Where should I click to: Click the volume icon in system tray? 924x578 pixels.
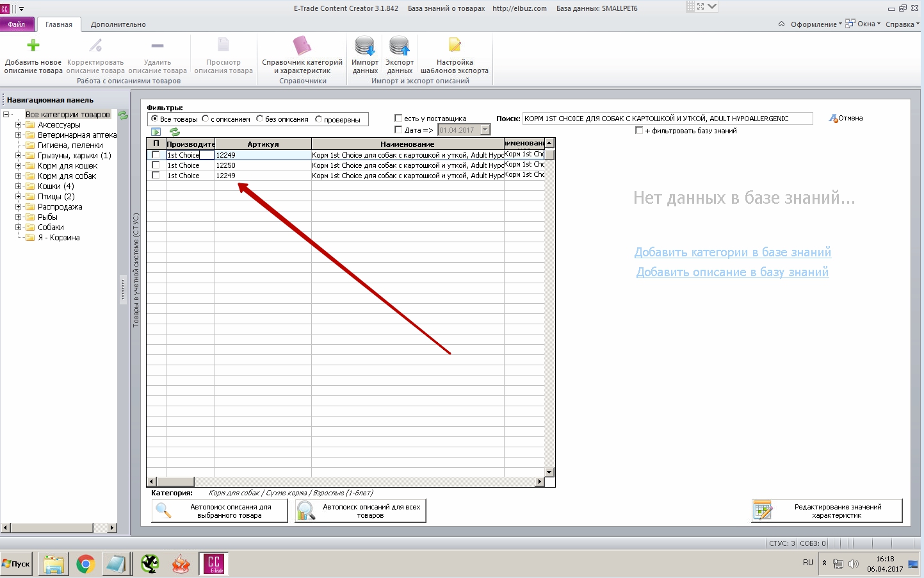[854, 564]
